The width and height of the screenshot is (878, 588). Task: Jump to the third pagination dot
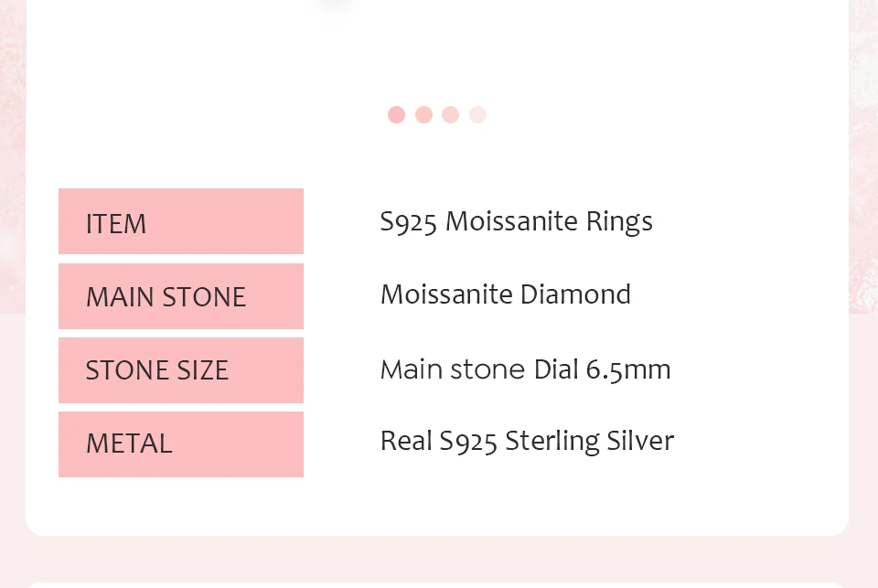pyautogui.click(x=450, y=114)
